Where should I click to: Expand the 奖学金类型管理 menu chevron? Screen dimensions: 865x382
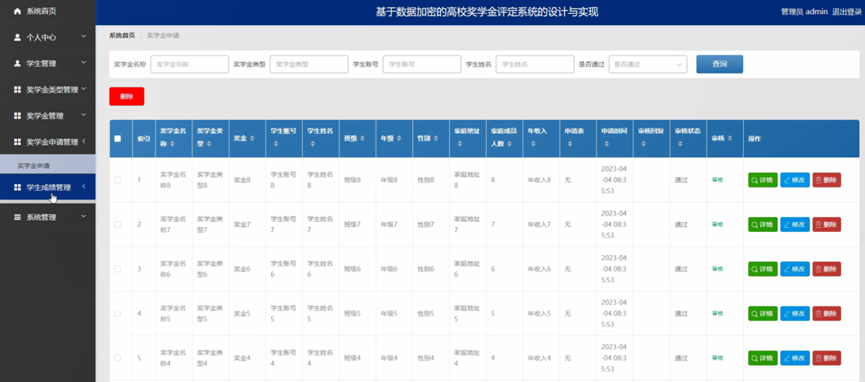pyautogui.click(x=83, y=89)
